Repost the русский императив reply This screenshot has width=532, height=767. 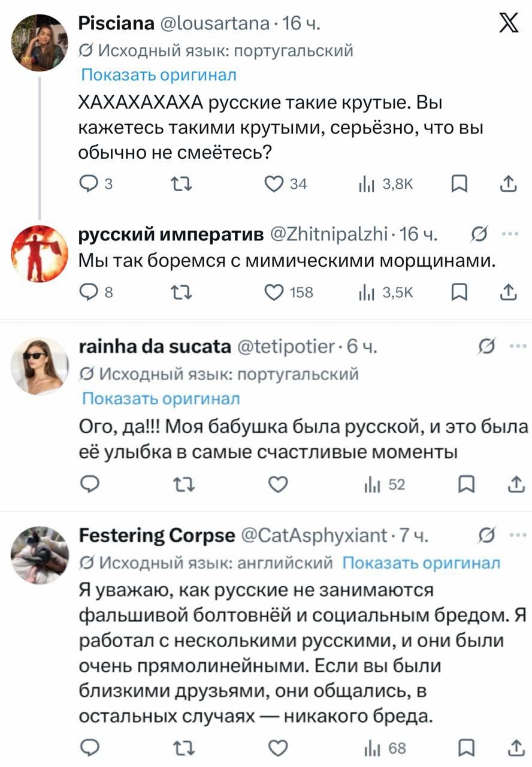tap(178, 292)
